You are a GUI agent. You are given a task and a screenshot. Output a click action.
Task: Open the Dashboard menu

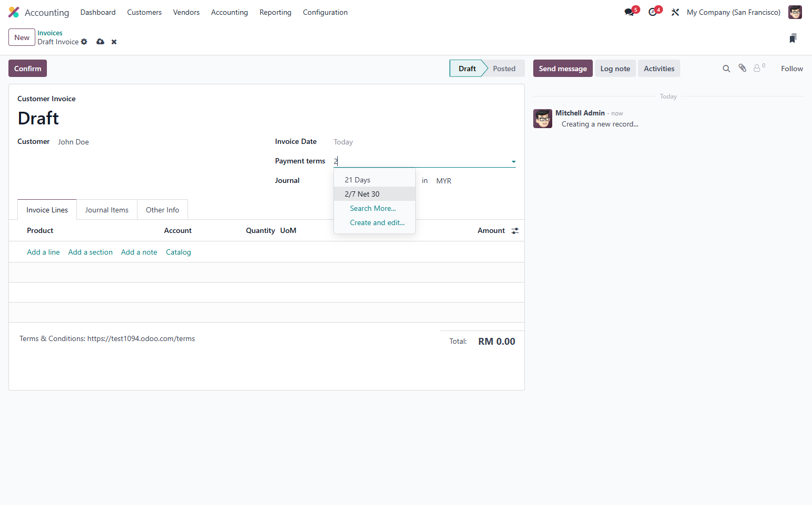[x=98, y=12]
